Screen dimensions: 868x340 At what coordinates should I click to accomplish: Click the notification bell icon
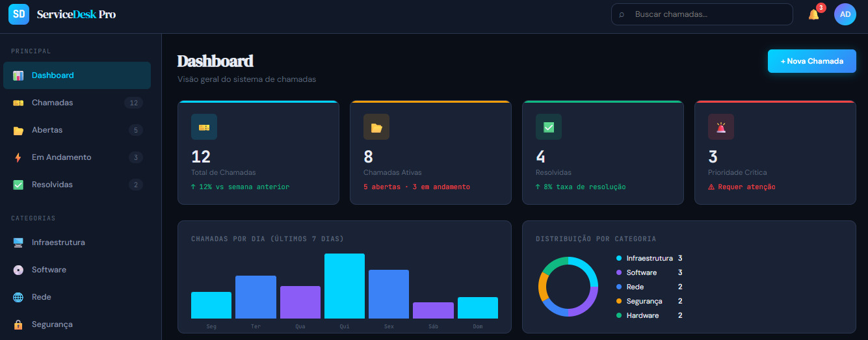point(813,14)
